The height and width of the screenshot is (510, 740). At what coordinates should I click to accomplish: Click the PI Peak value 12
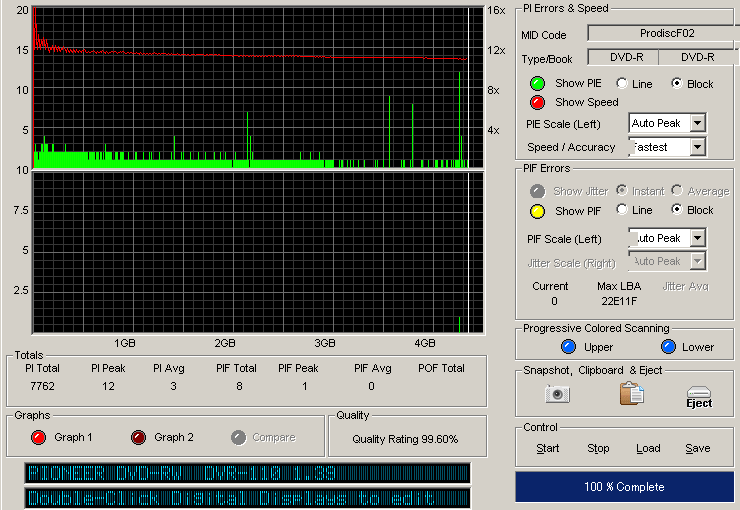[x=108, y=386]
